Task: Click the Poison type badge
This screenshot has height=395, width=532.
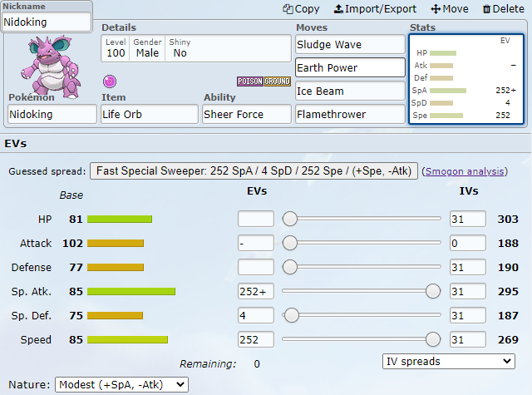Action: coord(250,81)
